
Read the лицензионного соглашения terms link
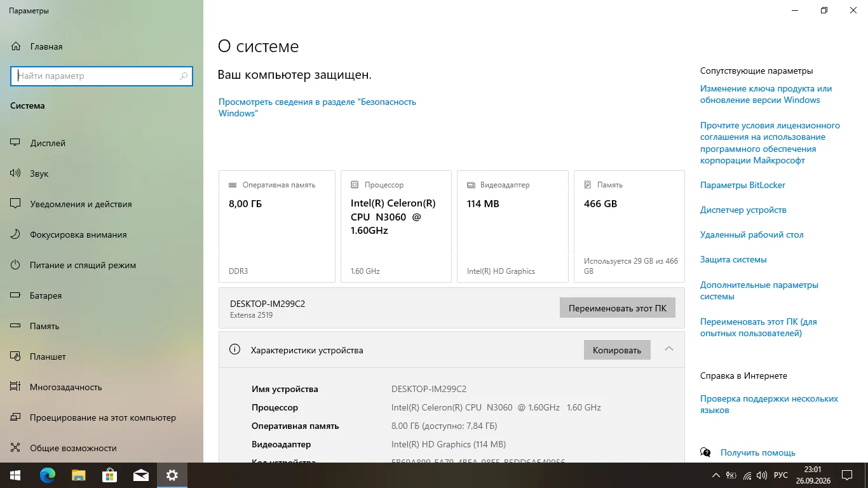[x=770, y=143]
